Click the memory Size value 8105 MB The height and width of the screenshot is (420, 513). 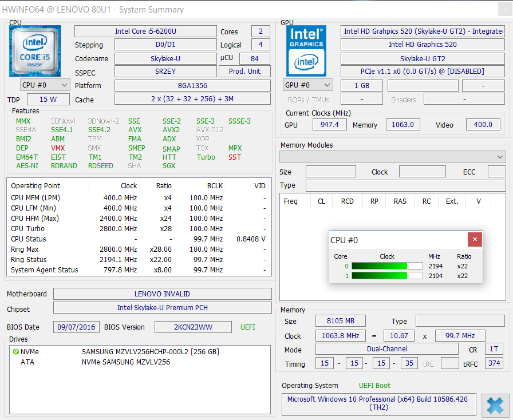point(341,321)
